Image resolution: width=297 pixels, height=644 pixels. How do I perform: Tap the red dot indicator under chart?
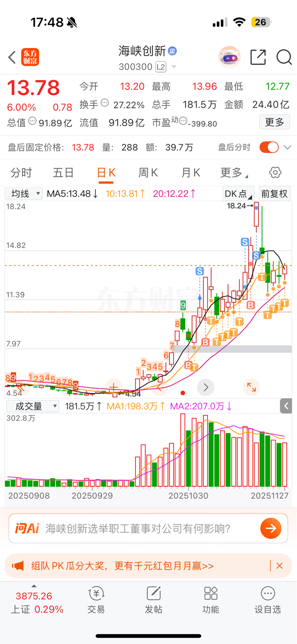tap(183, 393)
